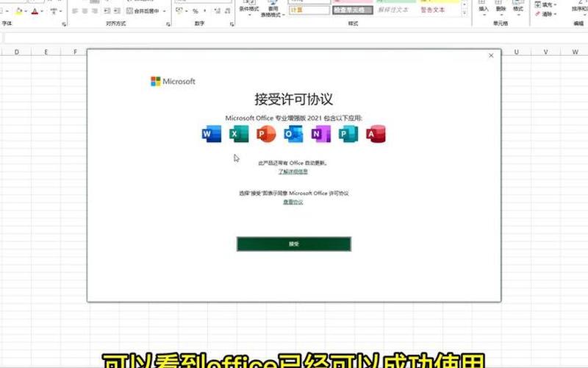The height and width of the screenshot is (368, 588).
Task: Apply accounting number format
Action: point(179,11)
